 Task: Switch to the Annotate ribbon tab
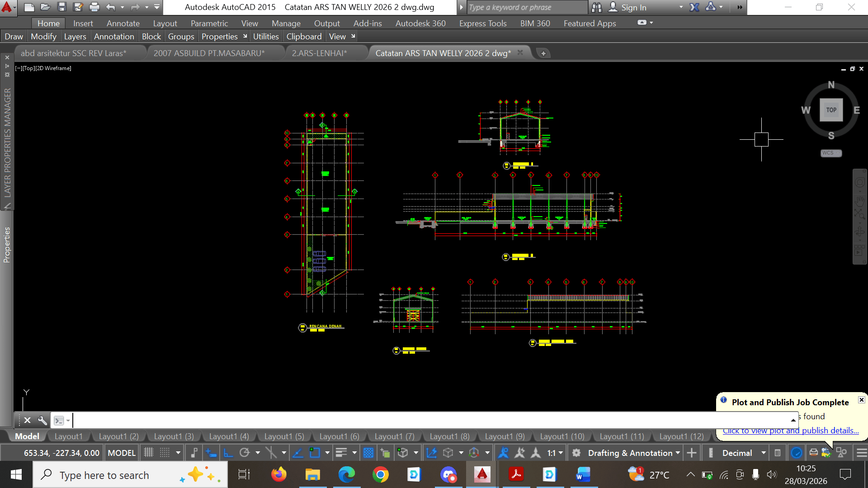click(x=123, y=23)
